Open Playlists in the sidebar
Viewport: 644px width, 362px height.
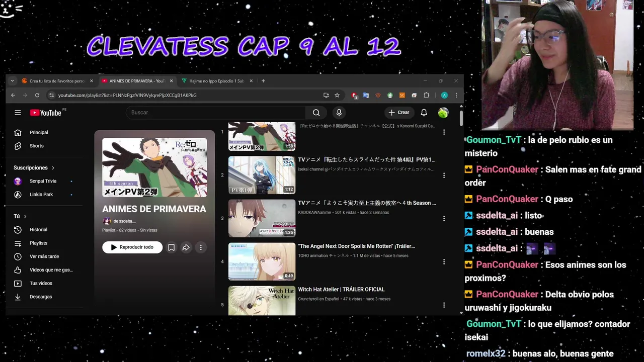(38, 243)
